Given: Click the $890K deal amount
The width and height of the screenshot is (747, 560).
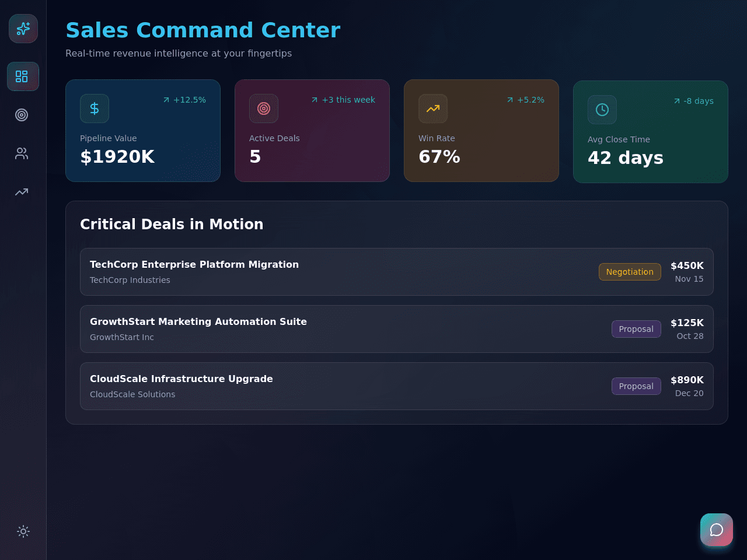Looking at the screenshot, I should pos(687,380).
